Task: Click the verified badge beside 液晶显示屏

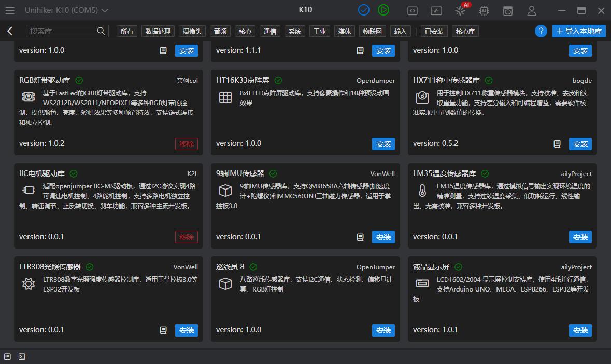Action: tap(458, 267)
